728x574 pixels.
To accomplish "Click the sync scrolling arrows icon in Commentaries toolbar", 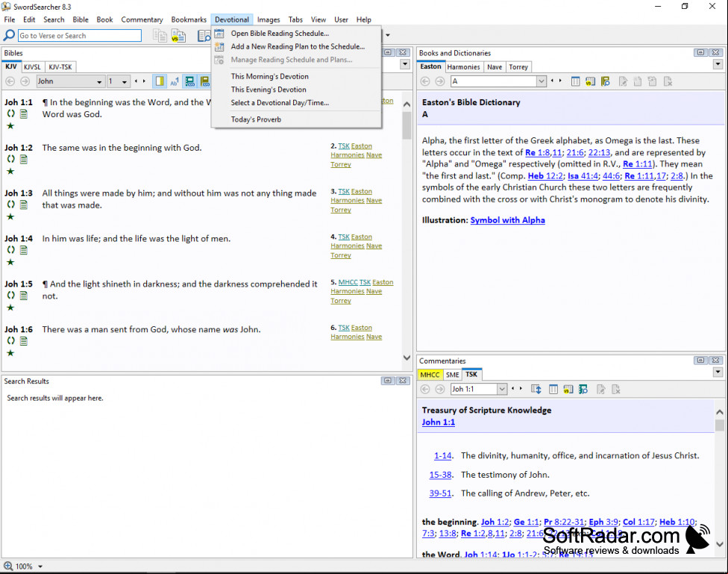I will click(536, 389).
